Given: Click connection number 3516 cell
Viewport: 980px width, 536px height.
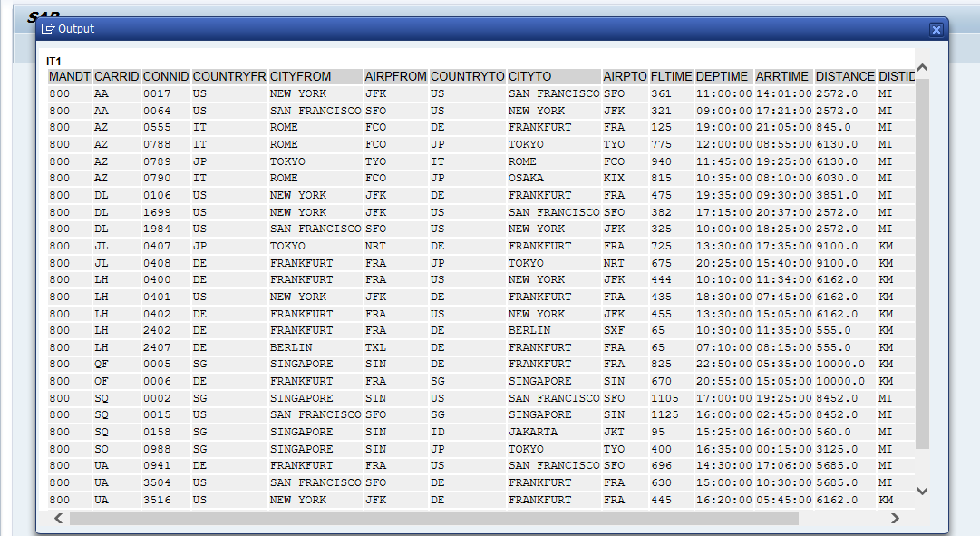Looking at the screenshot, I should [166, 501].
